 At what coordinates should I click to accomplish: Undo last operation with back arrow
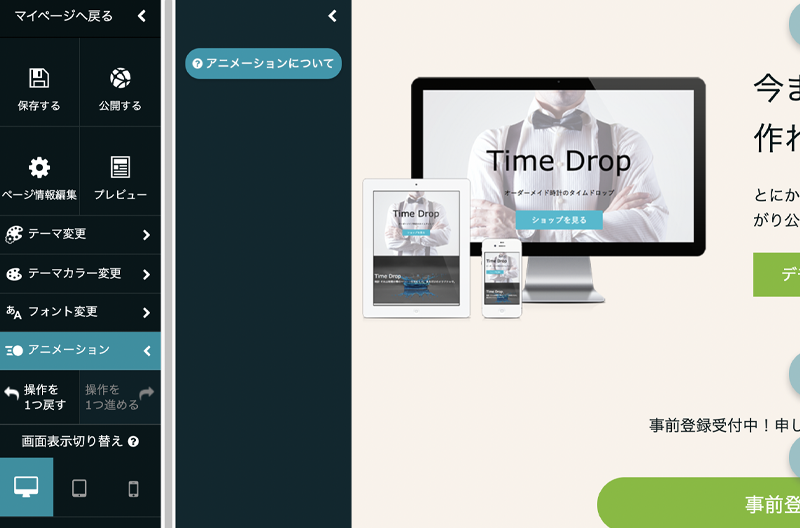[12, 394]
